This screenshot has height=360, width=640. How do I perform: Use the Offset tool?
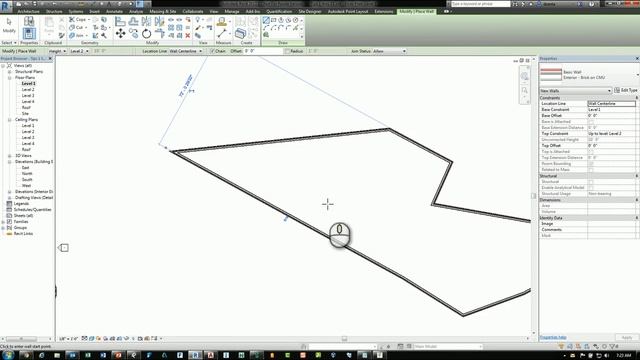point(133,21)
